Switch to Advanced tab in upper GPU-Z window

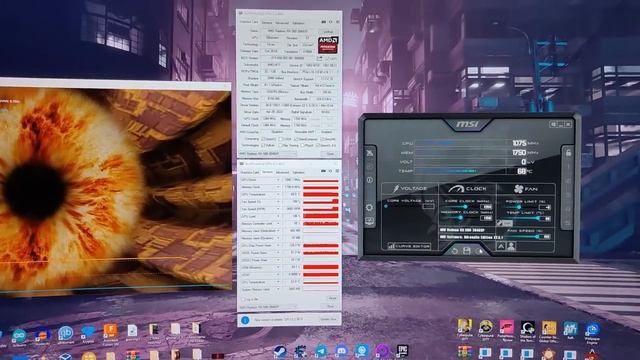[282, 23]
